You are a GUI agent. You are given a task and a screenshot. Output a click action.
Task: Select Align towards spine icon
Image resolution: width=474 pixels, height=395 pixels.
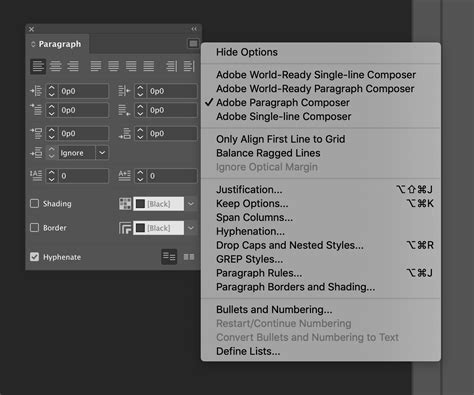click(x=171, y=66)
